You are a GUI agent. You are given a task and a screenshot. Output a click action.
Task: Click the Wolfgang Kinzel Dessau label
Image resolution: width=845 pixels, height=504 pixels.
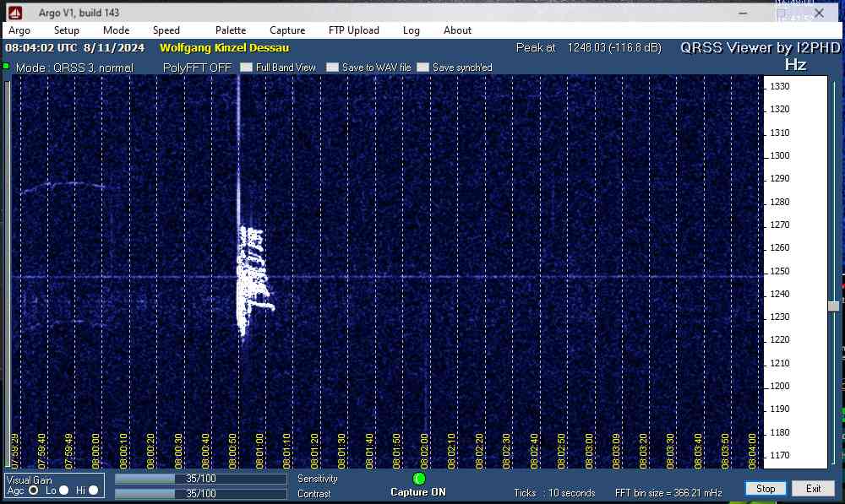[x=225, y=48]
